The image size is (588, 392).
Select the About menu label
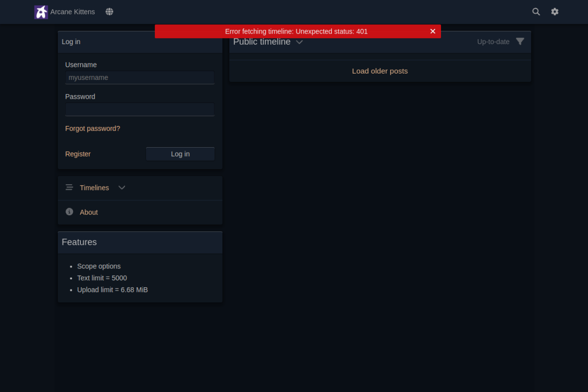click(x=89, y=212)
